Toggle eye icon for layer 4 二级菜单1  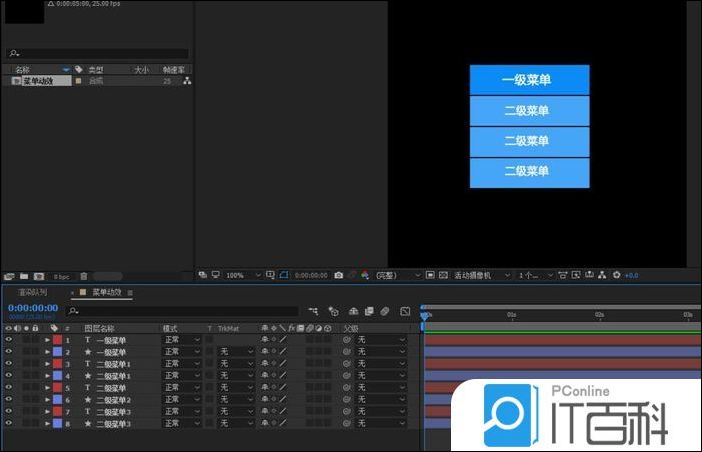tap(9, 376)
